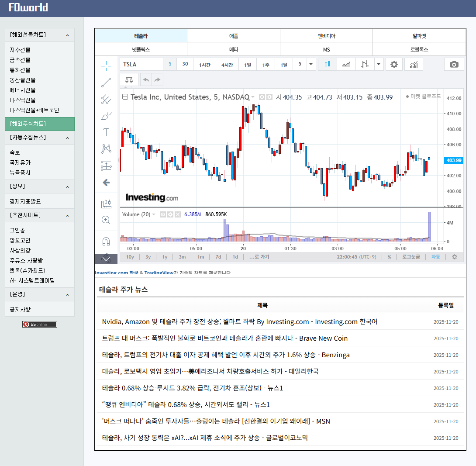
Task: Select the 1달 interval
Action: point(284,65)
